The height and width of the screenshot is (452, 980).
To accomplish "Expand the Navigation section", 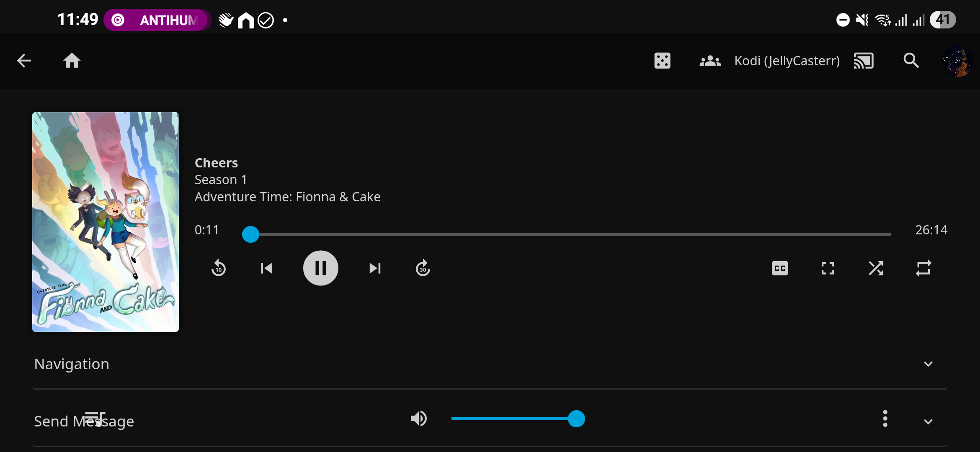I will click(928, 364).
